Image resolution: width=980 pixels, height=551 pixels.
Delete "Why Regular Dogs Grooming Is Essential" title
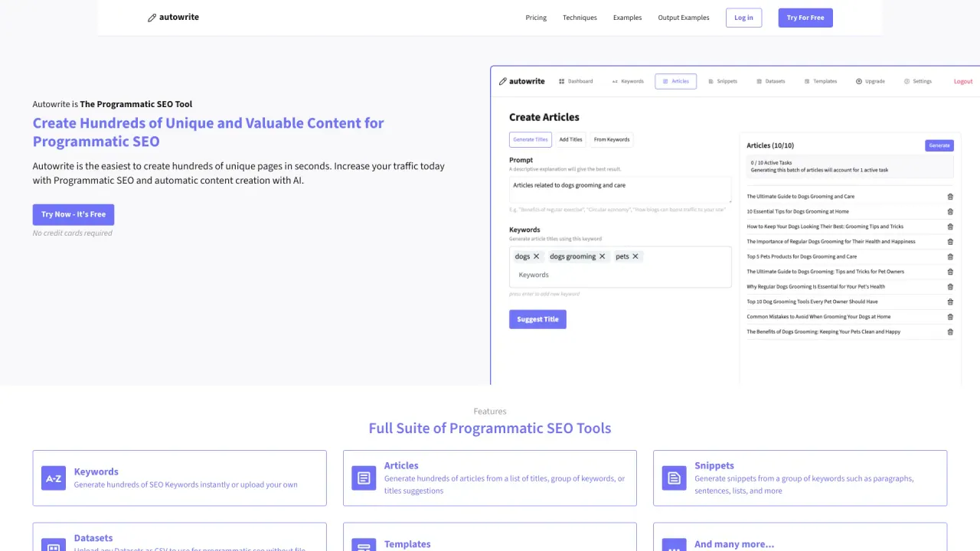950,287
